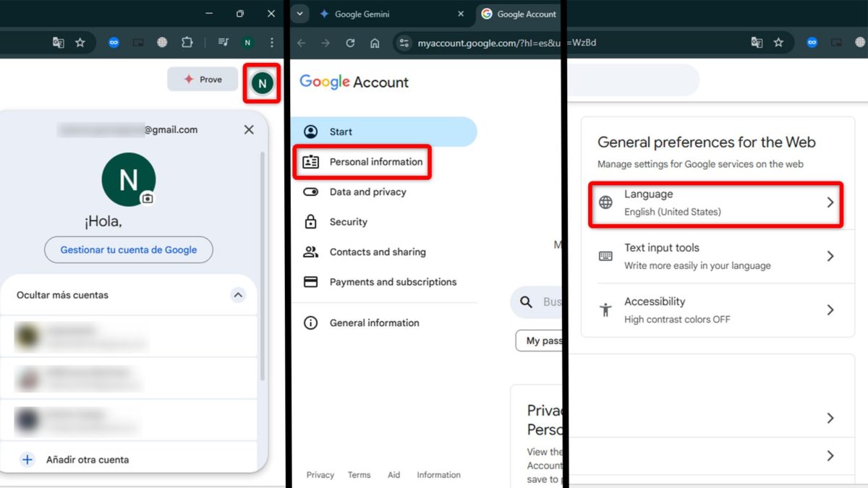Select the Google Account tab

click(x=518, y=14)
